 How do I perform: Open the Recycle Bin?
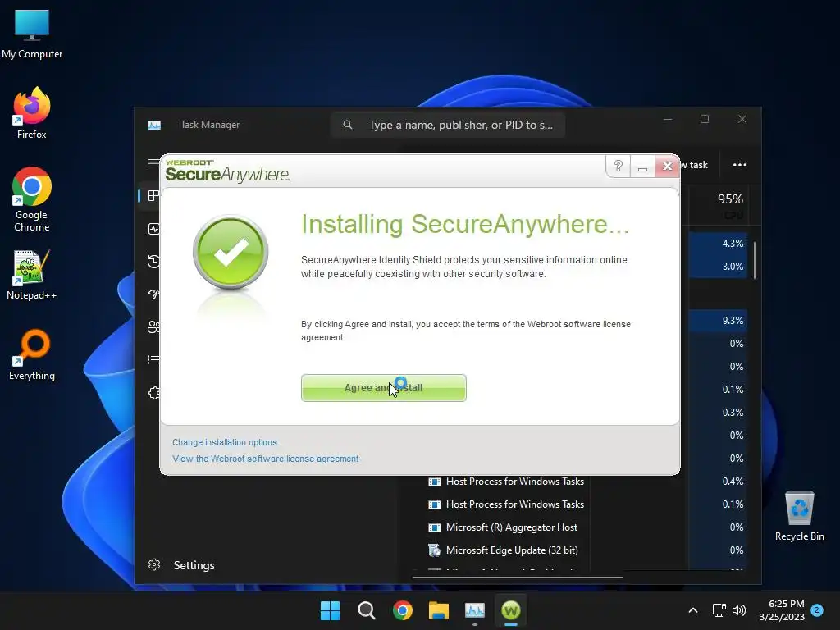[x=799, y=516]
